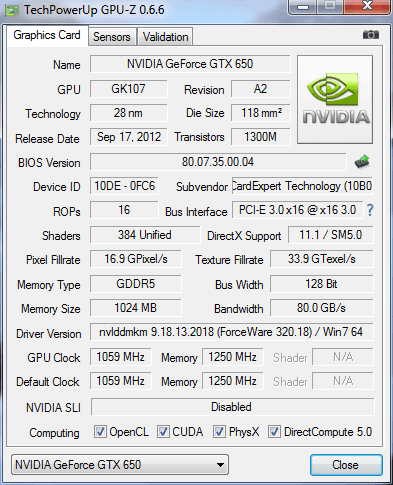Click the BIOS Version field
The height and width of the screenshot is (485, 393).
coord(218,162)
